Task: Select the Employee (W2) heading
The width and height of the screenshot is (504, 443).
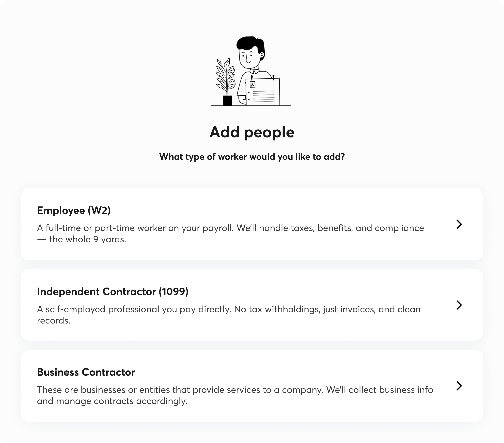Action: coord(74,210)
